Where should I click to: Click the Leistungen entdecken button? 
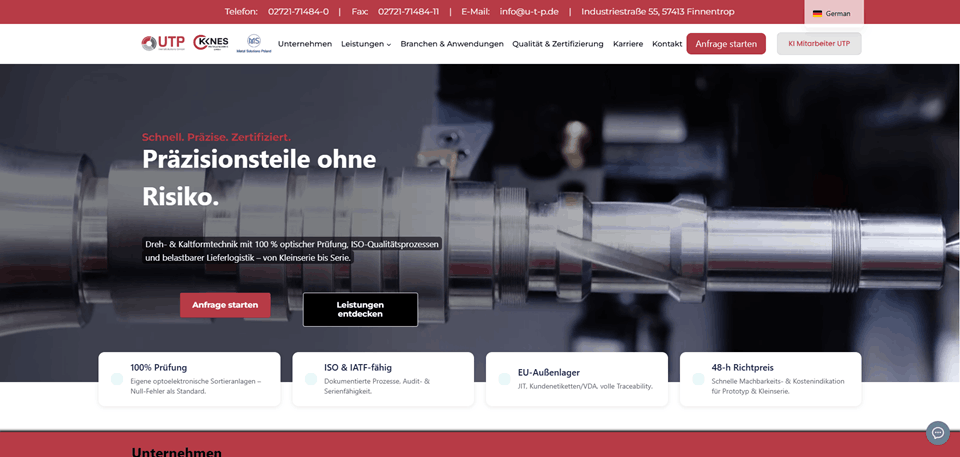click(360, 309)
